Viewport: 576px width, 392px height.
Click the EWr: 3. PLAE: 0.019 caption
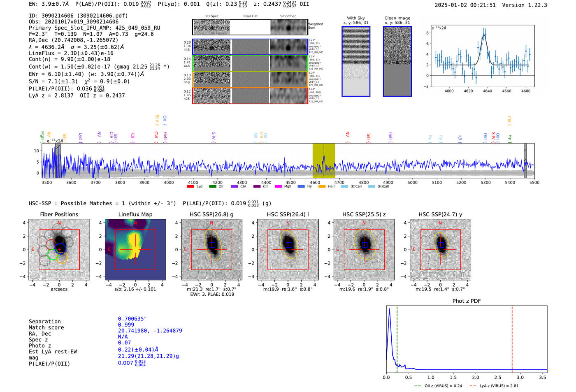(212, 295)
